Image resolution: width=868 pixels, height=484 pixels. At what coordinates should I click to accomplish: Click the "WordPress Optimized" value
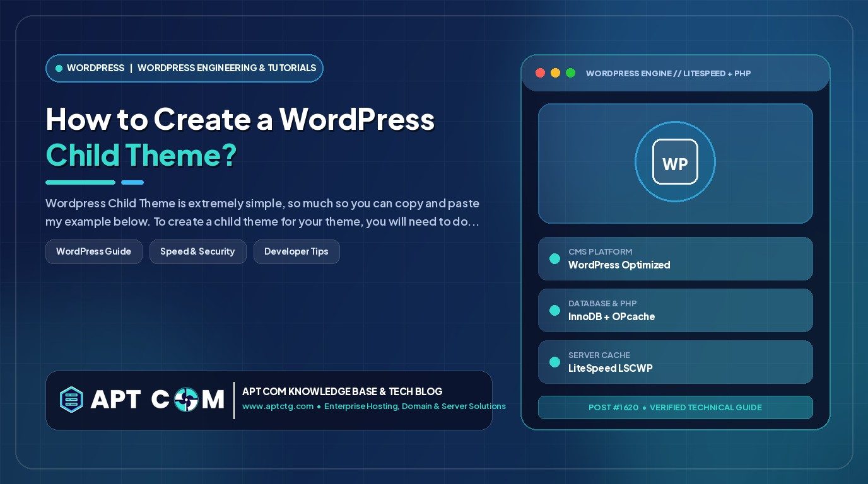619,265
